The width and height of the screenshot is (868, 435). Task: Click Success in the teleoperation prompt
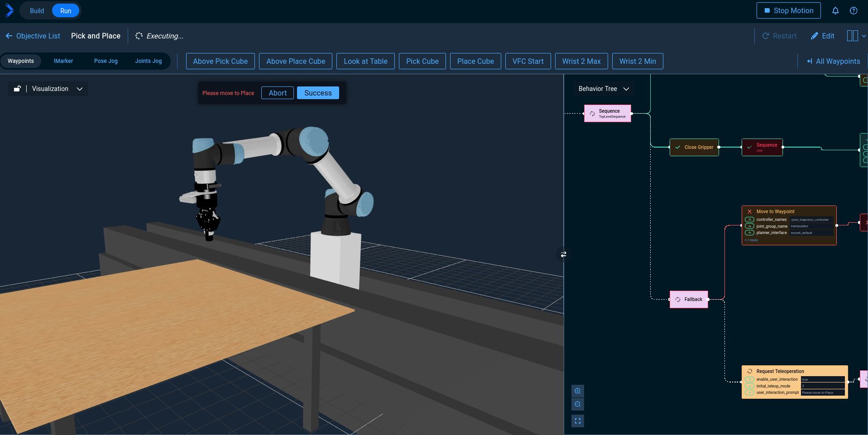318,93
